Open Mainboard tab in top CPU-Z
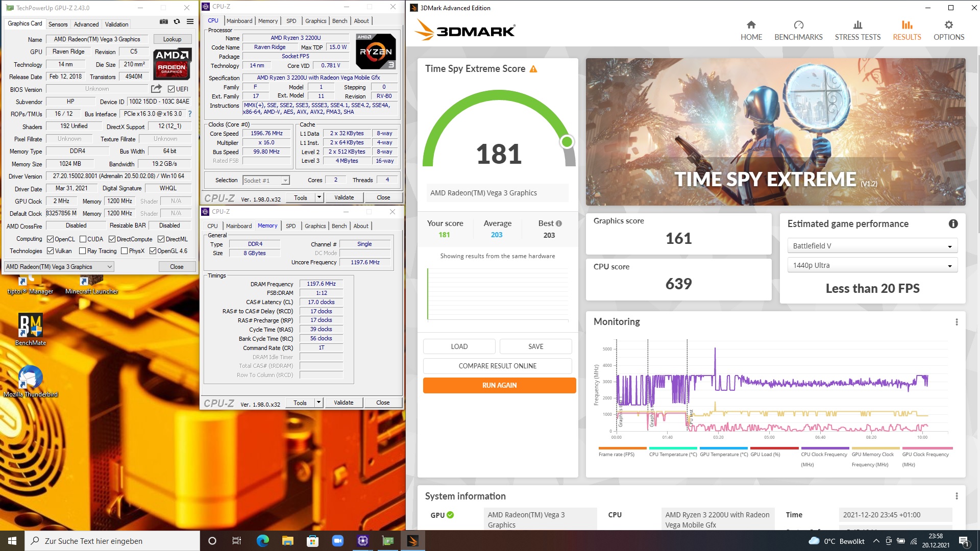 pos(239,21)
